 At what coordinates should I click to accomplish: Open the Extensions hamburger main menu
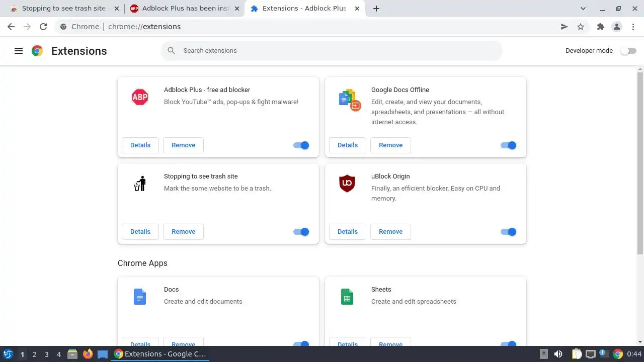(x=19, y=51)
